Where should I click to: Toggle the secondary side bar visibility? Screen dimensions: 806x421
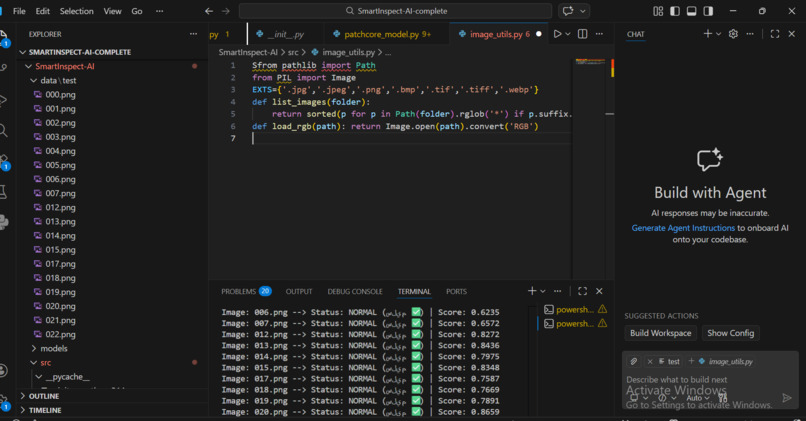tap(708, 11)
